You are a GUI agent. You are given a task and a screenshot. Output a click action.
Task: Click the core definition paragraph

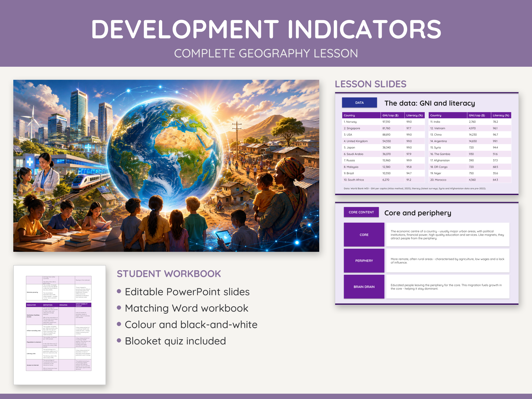click(447, 235)
